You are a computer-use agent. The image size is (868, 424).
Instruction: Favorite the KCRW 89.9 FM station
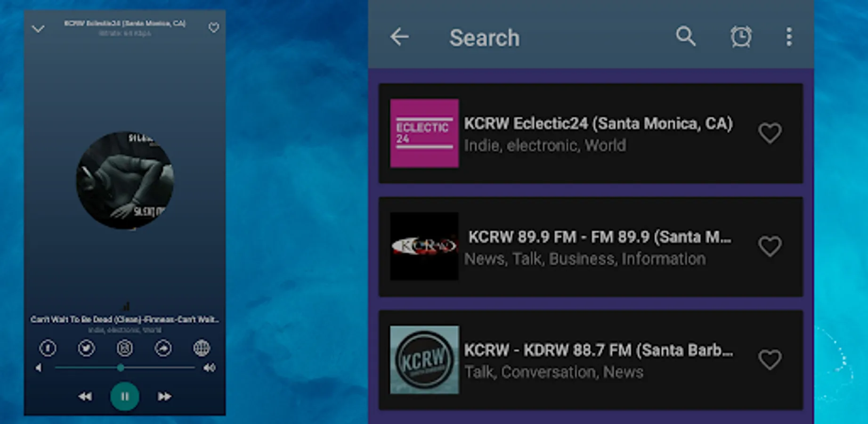point(770,246)
